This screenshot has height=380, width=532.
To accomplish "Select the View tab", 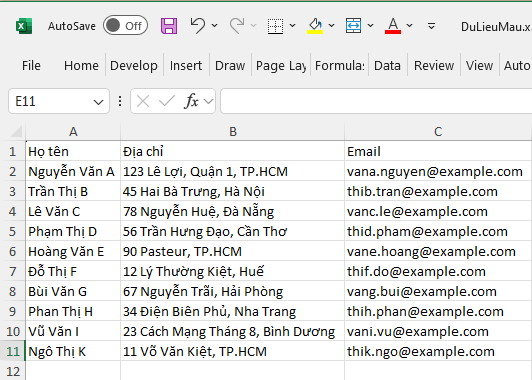I will click(479, 65).
